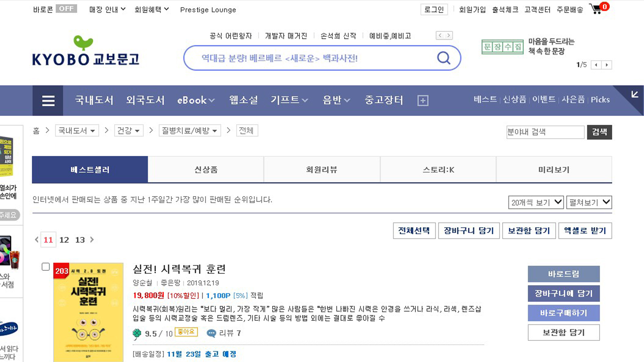Image resolution: width=644 pixels, height=362 pixels.
Task: Click next banner arrow beside 1/5
Action: point(606,65)
